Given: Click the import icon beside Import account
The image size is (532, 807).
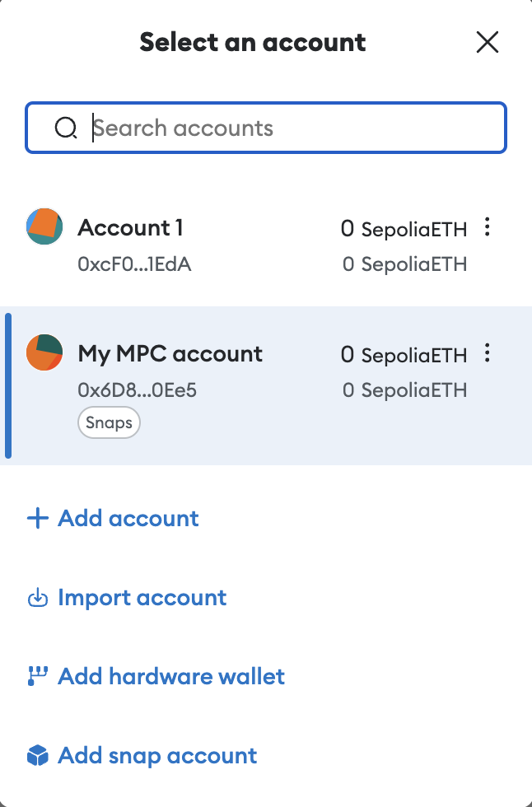Looking at the screenshot, I should tap(37, 597).
